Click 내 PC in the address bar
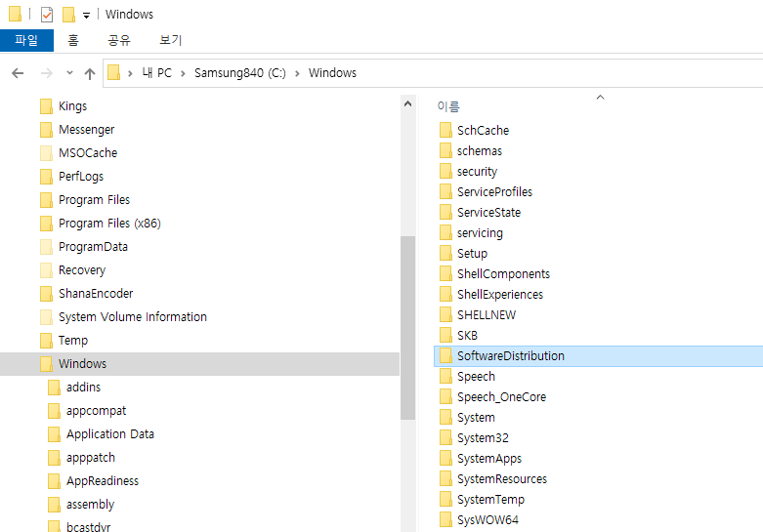763x532 pixels. coord(157,73)
